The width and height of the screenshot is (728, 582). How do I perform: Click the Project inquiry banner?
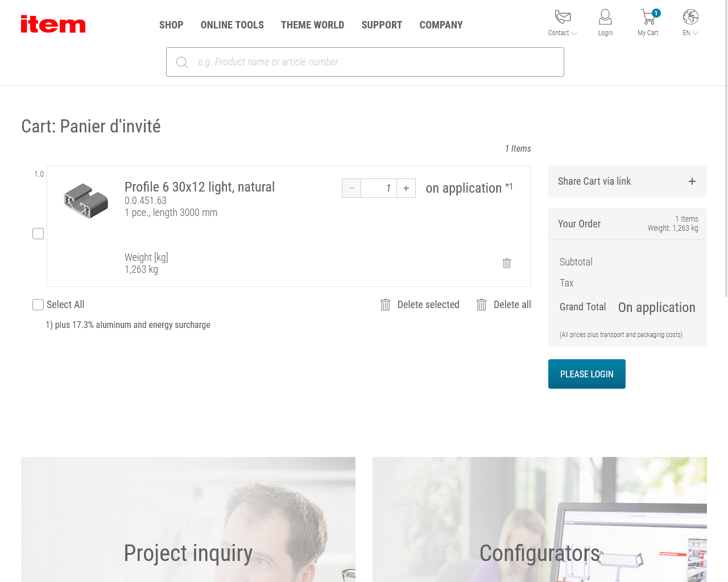188,519
